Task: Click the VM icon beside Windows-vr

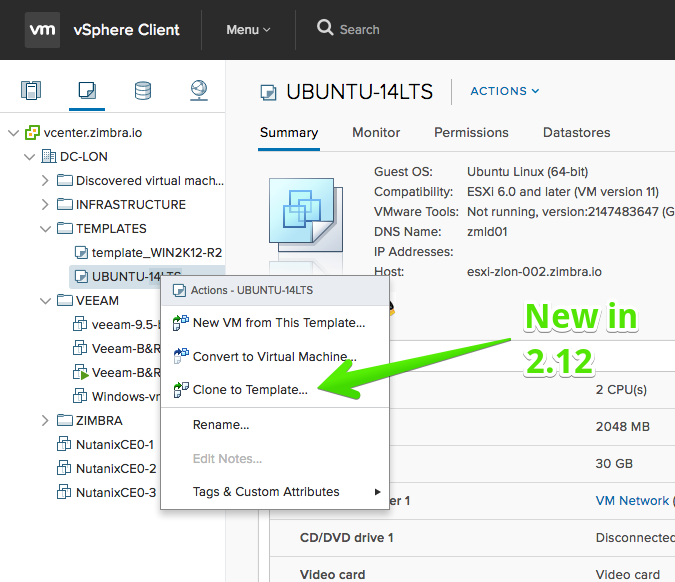Action: [80, 396]
